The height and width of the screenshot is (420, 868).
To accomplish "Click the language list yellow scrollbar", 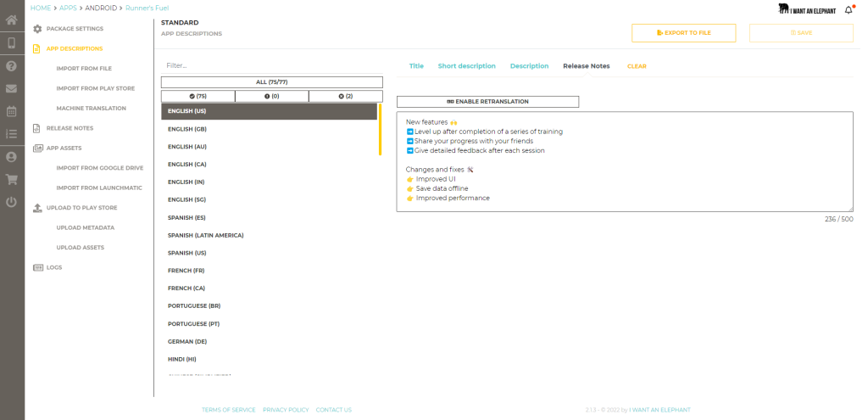I will tap(381, 129).
